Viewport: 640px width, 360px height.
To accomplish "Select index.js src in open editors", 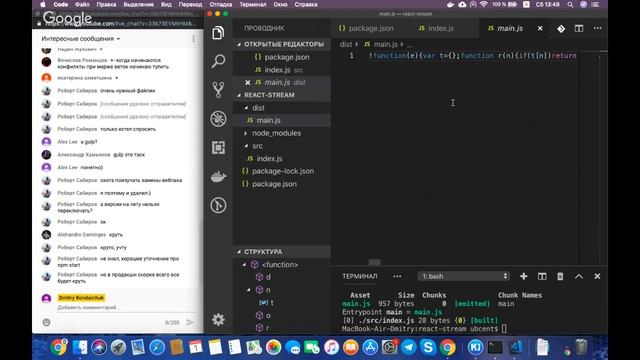I will pos(282,70).
